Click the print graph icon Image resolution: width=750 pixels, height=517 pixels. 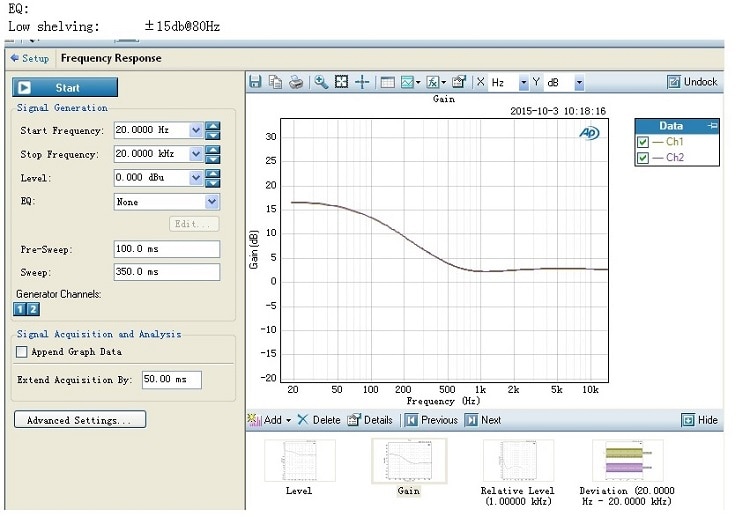tap(296, 82)
